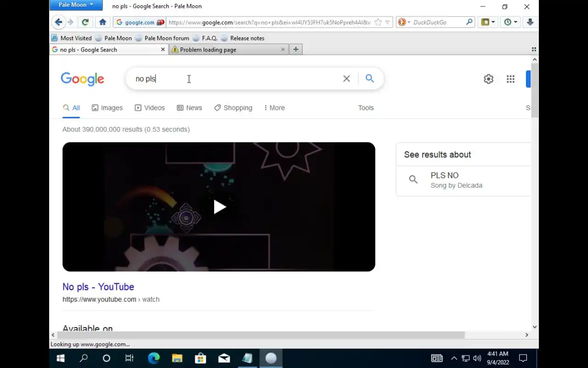Open the bookmarks menu button
This screenshot has width=588, height=368.
[x=487, y=22]
